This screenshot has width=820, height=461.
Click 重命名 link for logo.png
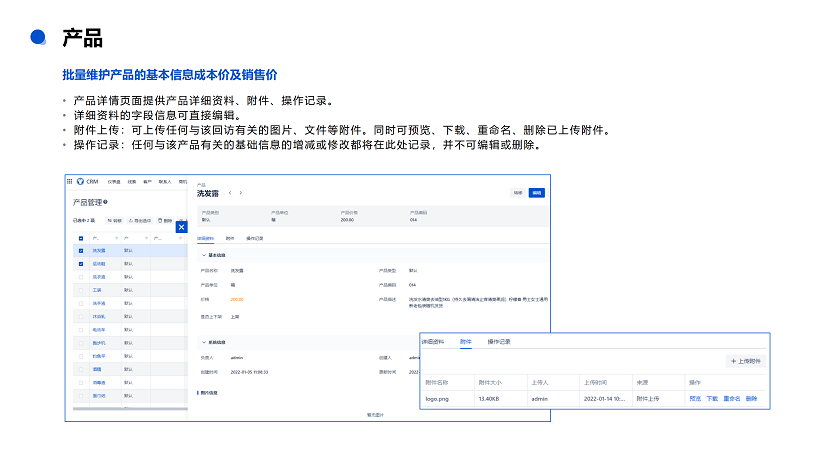(732, 399)
